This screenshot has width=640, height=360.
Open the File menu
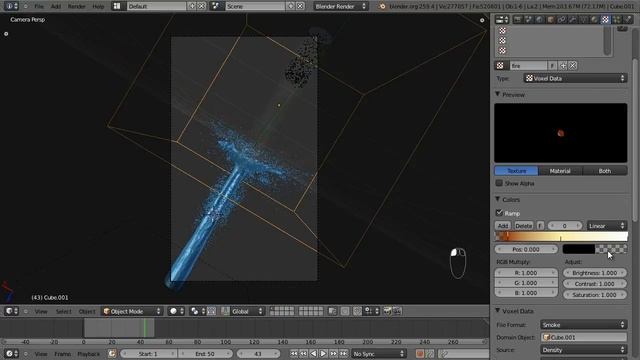coord(39,6)
